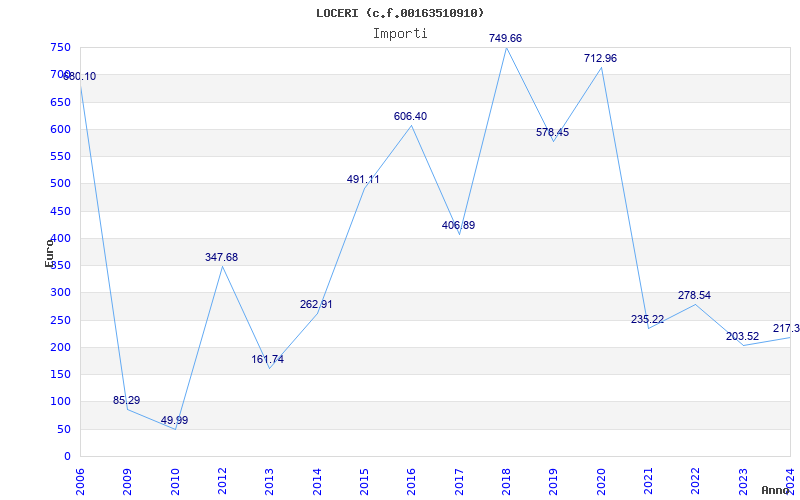
Task: Select the 200 y-axis tick label
Action: click(x=60, y=347)
